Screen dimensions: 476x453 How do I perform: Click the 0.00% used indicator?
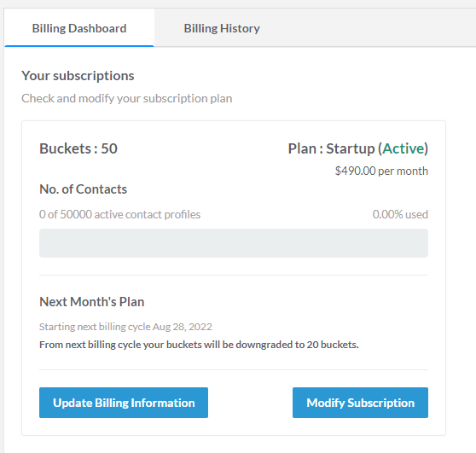[400, 214]
